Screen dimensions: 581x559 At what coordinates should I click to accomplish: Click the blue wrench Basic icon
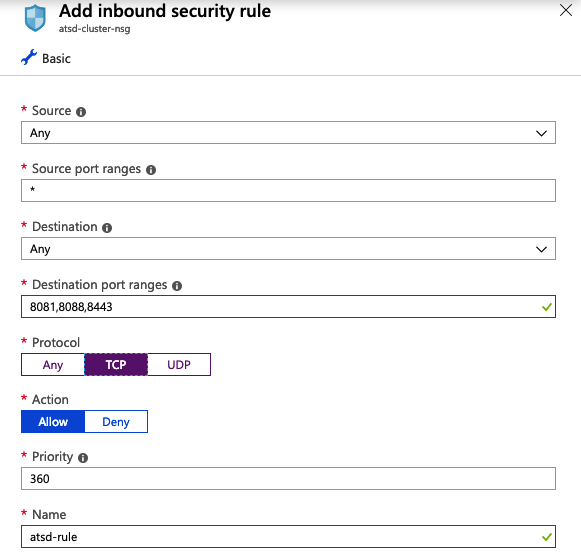(x=29, y=57)
